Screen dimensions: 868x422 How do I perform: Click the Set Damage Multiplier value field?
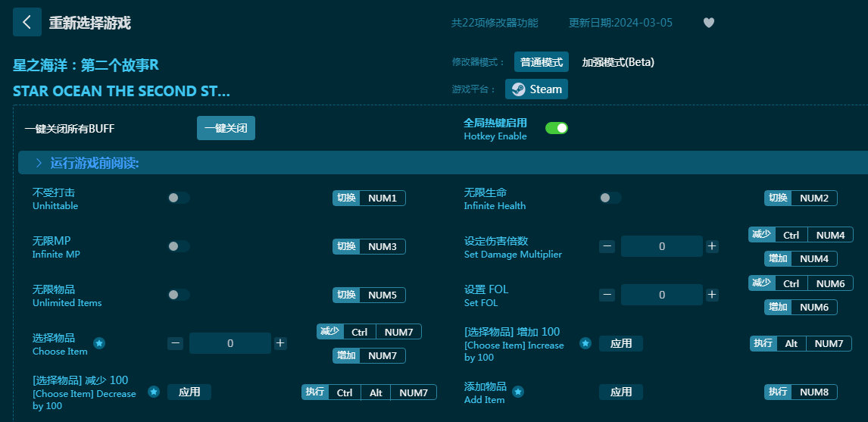662,246
